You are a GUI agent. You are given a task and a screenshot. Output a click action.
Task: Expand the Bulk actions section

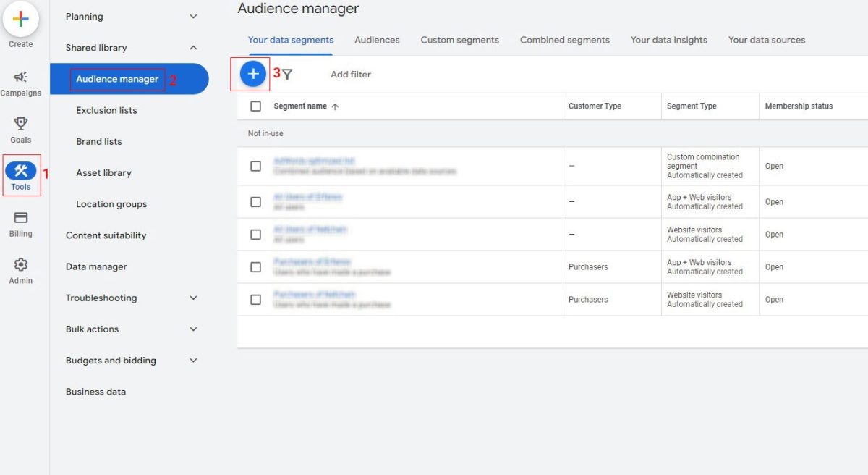tap(193, 329)
